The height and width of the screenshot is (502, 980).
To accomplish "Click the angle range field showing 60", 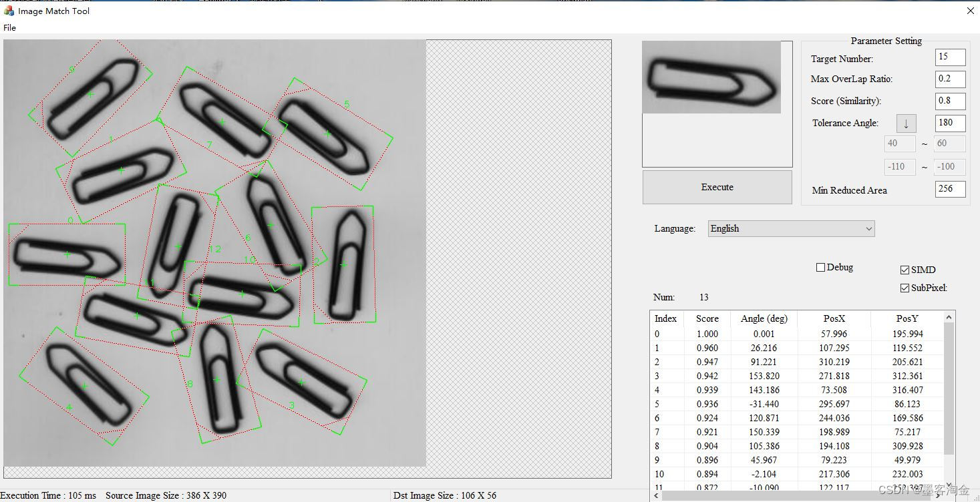I will click(949, 144).
